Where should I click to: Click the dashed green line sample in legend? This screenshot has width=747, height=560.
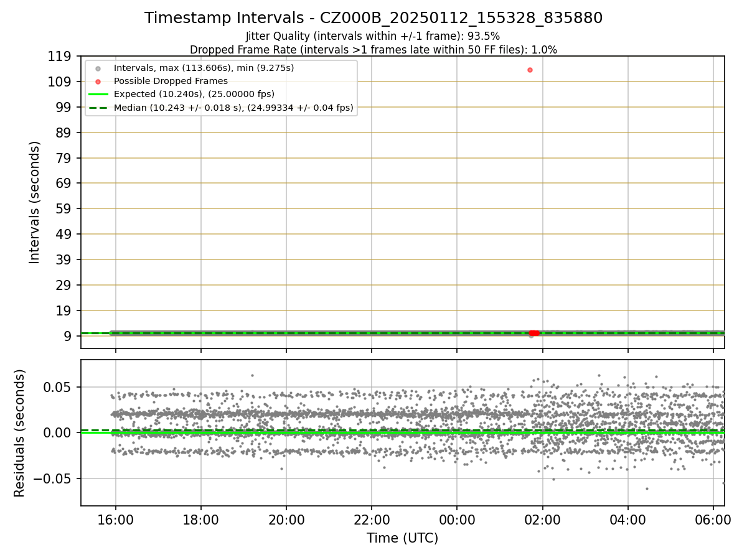pos(98,108)
